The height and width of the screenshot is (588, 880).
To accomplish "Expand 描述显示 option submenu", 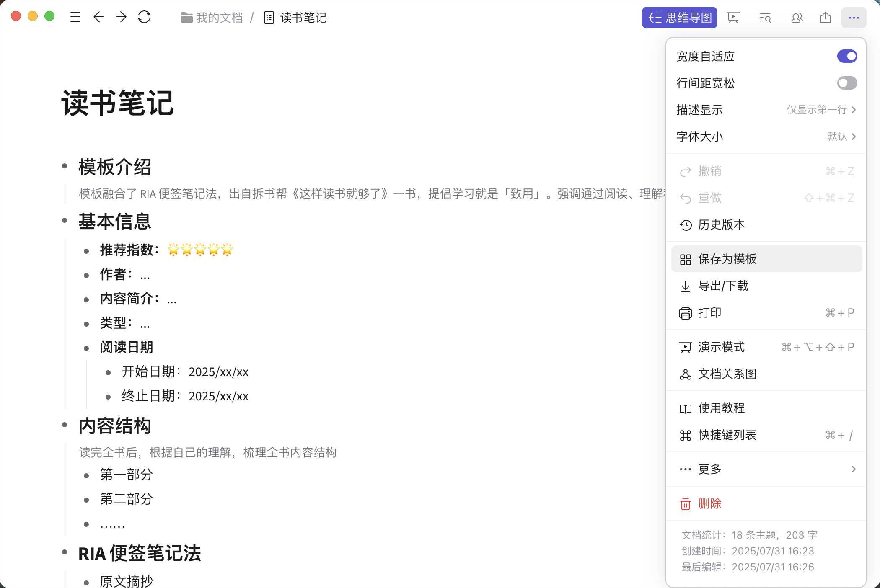I will point(766,110).
